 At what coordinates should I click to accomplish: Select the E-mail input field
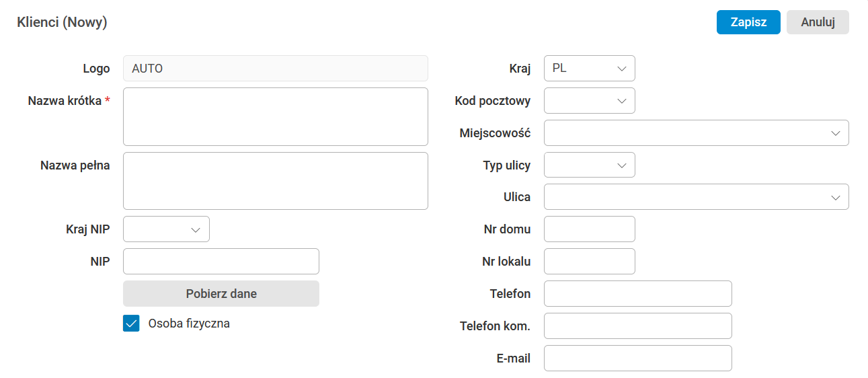637,358
